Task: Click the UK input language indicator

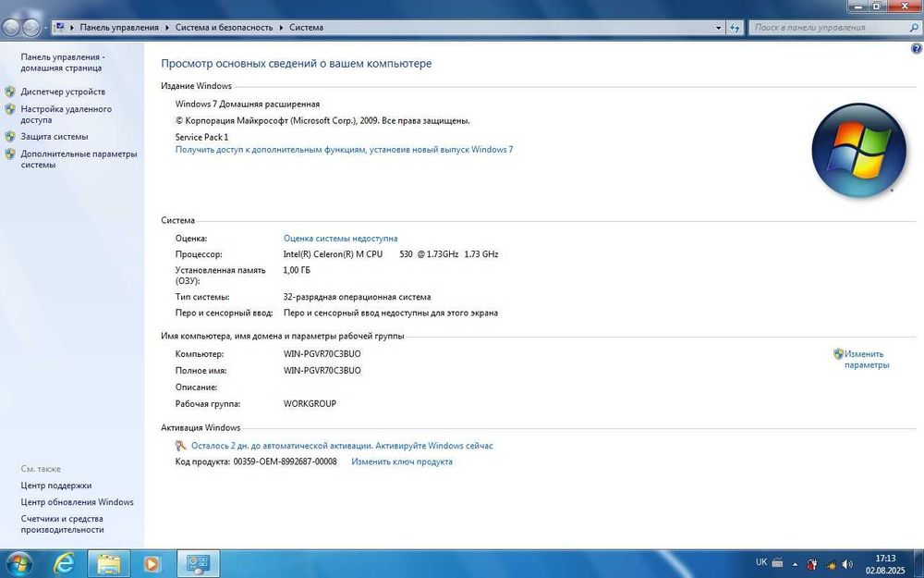Action: [761, 562]
